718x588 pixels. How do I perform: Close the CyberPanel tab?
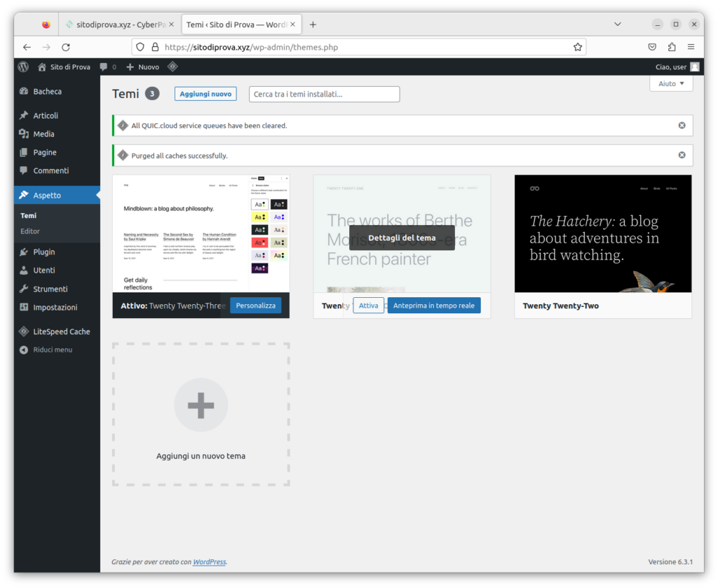171,25
